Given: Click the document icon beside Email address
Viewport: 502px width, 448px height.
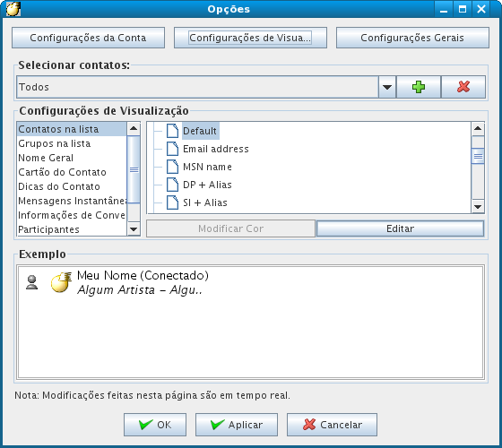Looking at the screenshot, I should (172, 149).
